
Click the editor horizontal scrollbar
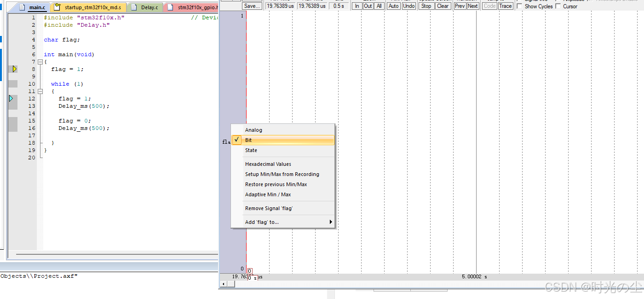point(117,254)
